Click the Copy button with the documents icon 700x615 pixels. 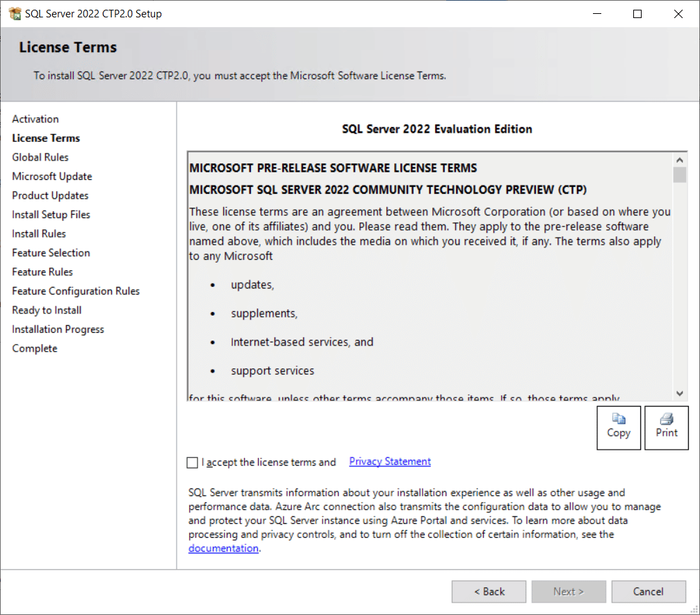pyautogui.click(x=618, y=427)
